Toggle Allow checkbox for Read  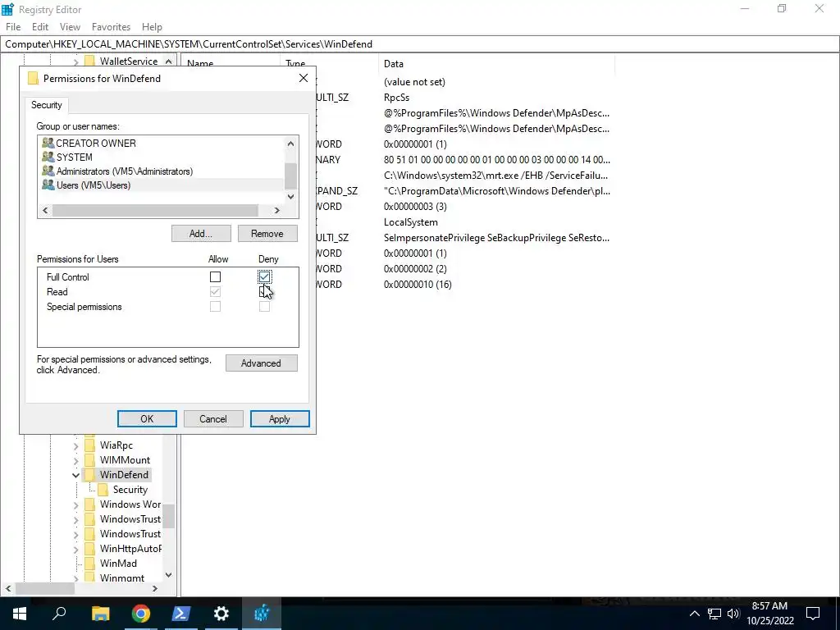[x=216, y=292]
